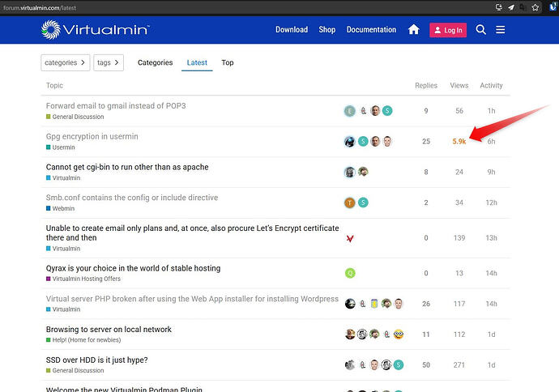This screenshot has height=392, width=559.
Task: Expand the categories dropdown
Action: [65, 62]
